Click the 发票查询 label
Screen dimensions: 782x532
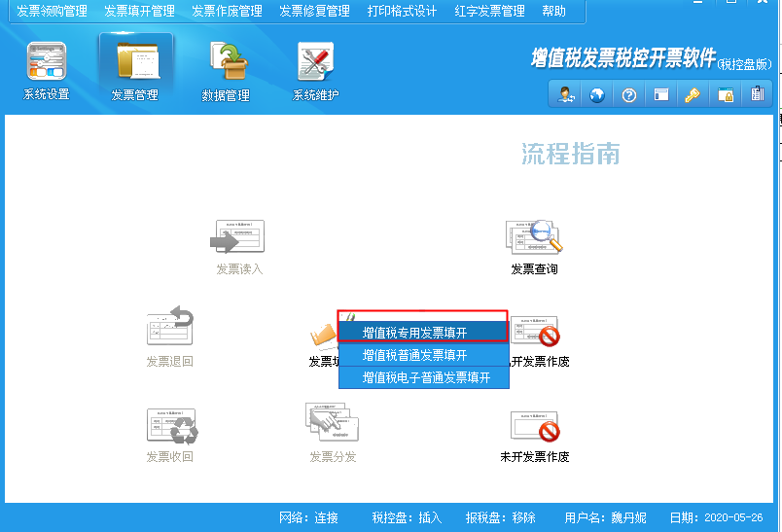(534, 269)
